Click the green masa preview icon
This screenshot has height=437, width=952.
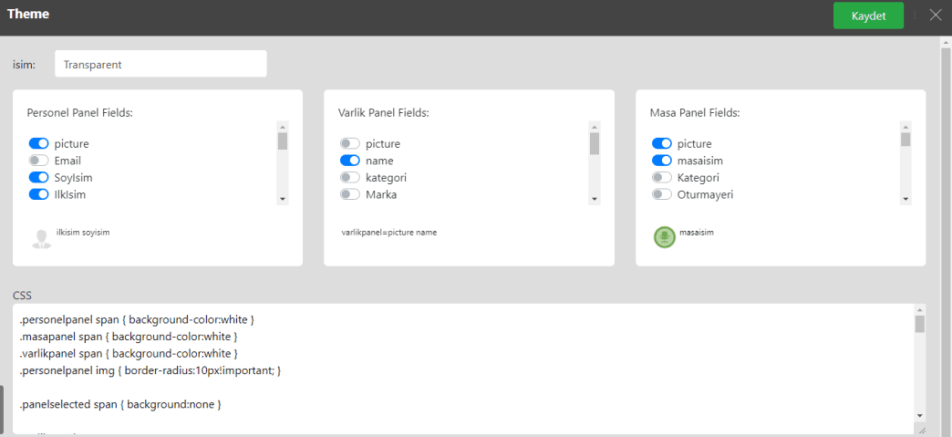(x=664, y=237)
